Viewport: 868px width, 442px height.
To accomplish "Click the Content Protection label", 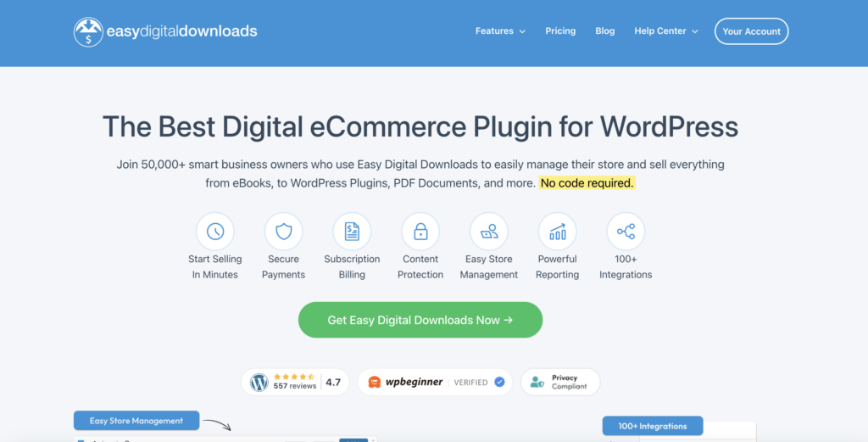I will click(420, 267).
